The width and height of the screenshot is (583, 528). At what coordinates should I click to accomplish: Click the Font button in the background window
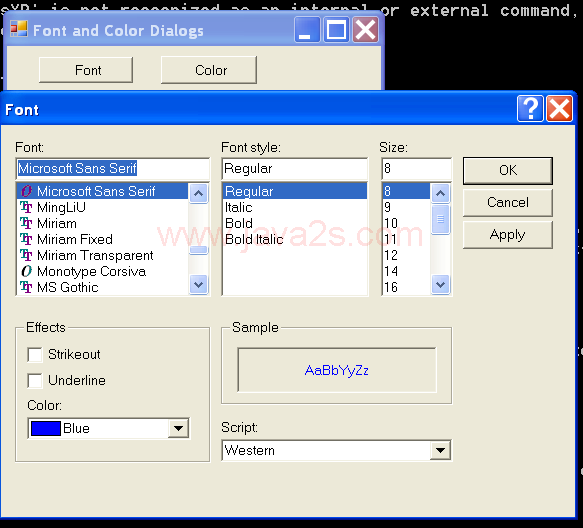[x=86, y=70]
